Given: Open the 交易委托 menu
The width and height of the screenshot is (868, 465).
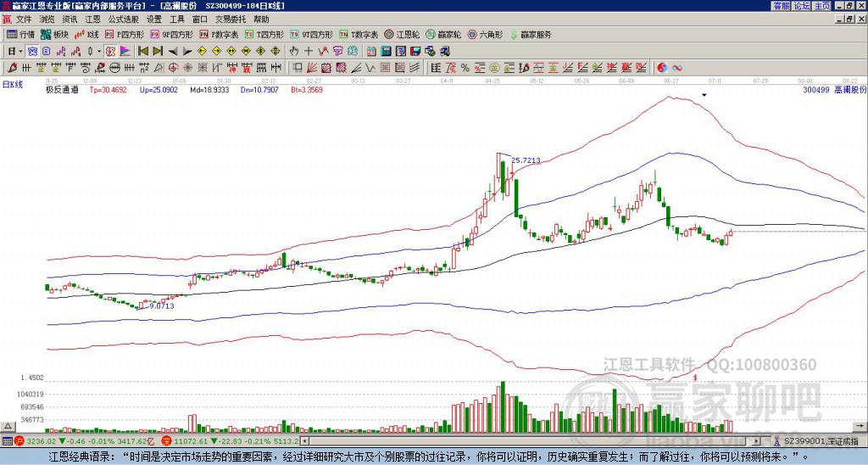Looking at the screenshot, I should [x=231, y=20].
